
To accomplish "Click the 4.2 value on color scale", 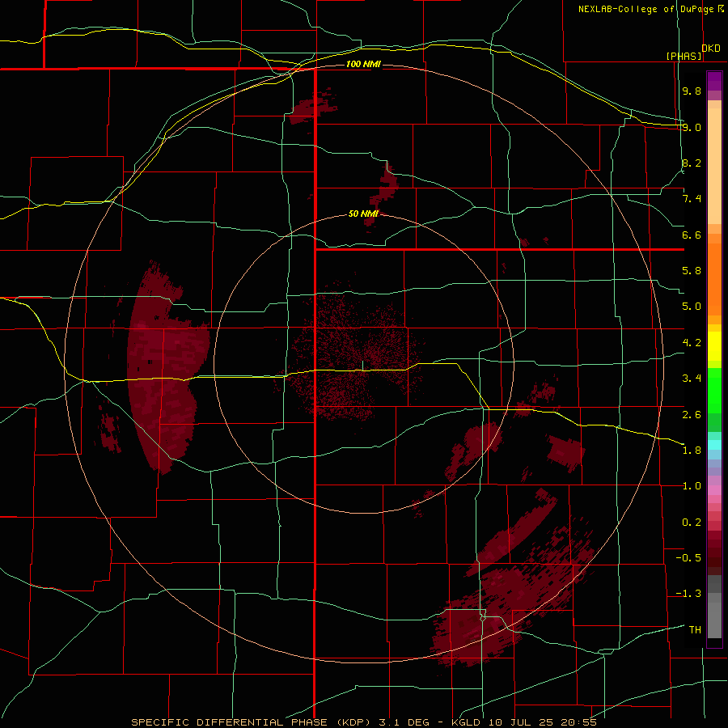I will tap(692, 343).
